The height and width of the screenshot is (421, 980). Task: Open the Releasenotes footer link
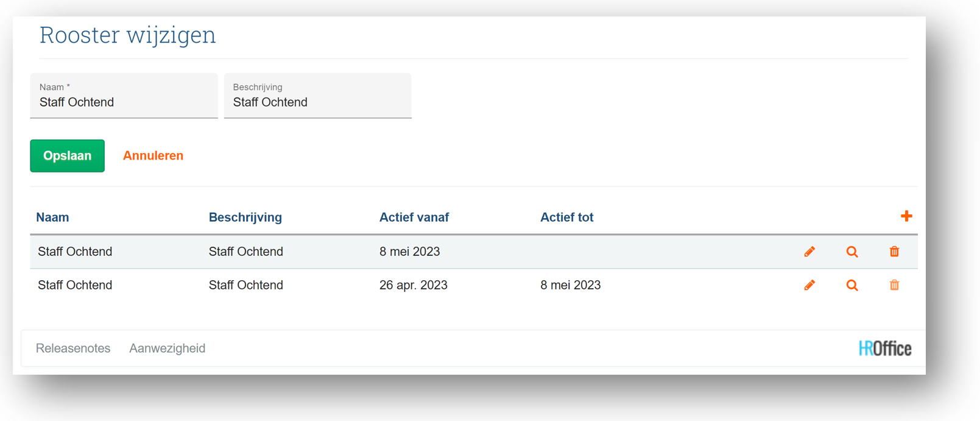pyautogui.click(x=73, y=348)
